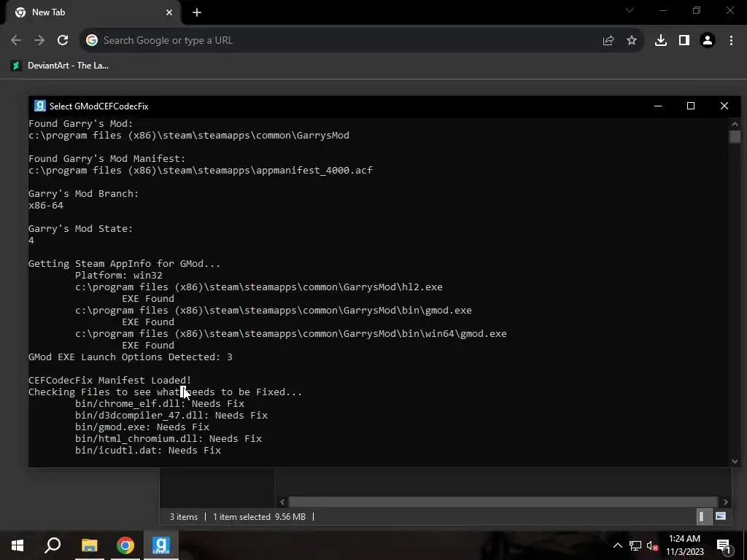Minimize the GModCEFCodecFix console window
The width and height of the screenshot is (747, 560).
(658, 106)
